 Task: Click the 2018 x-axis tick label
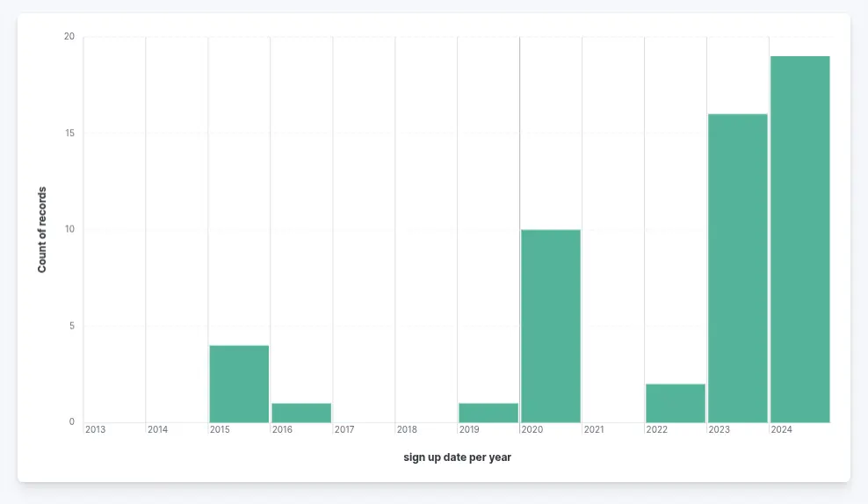[407, 429]
